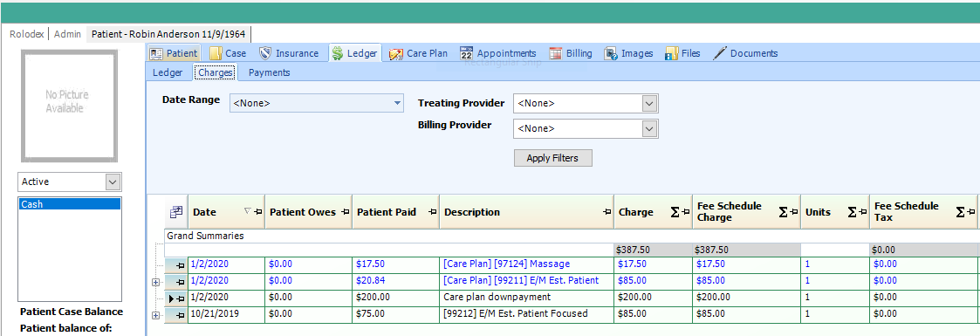Screen dimensions: 980x336
Task: Switch to the Payments sub-tab
Action: point(270,72)
